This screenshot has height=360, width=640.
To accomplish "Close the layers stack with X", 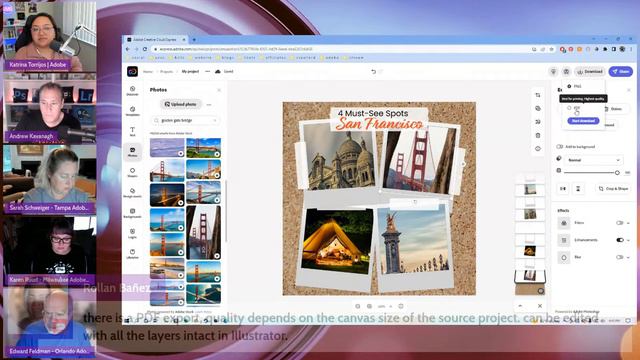I will 540,306.
